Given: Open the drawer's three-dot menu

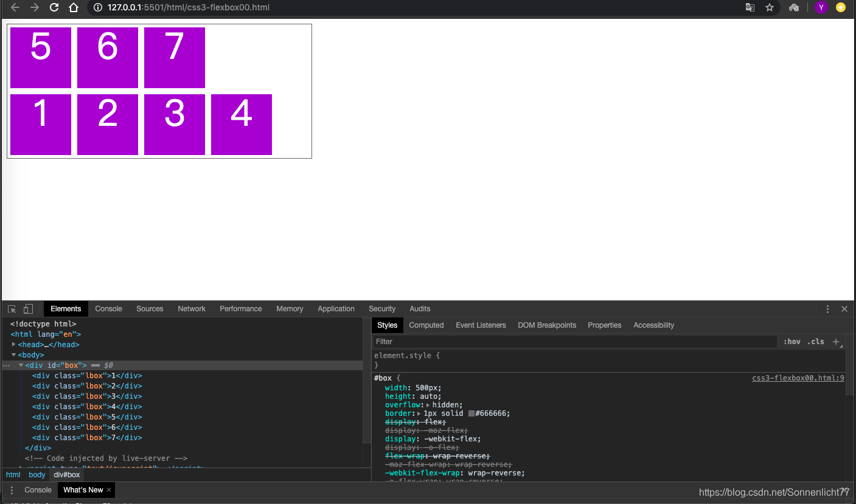Looking at the screenshot, I should (12, 490).
